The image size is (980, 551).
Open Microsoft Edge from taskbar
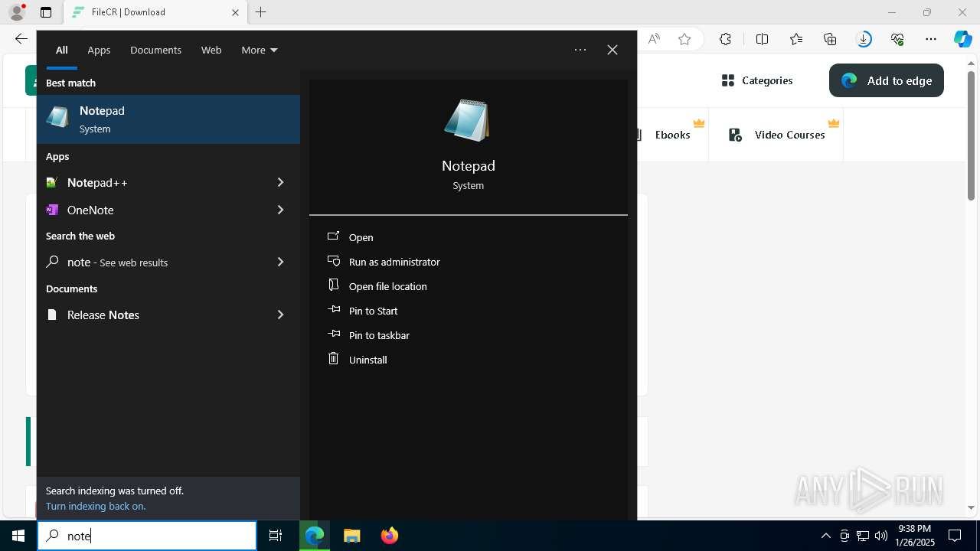click(x=315, y=536)
